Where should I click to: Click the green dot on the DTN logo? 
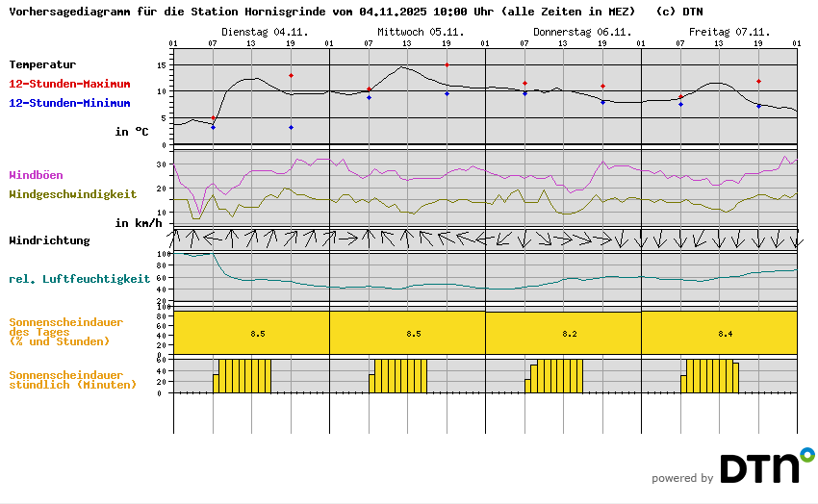[x=806, y=453]
